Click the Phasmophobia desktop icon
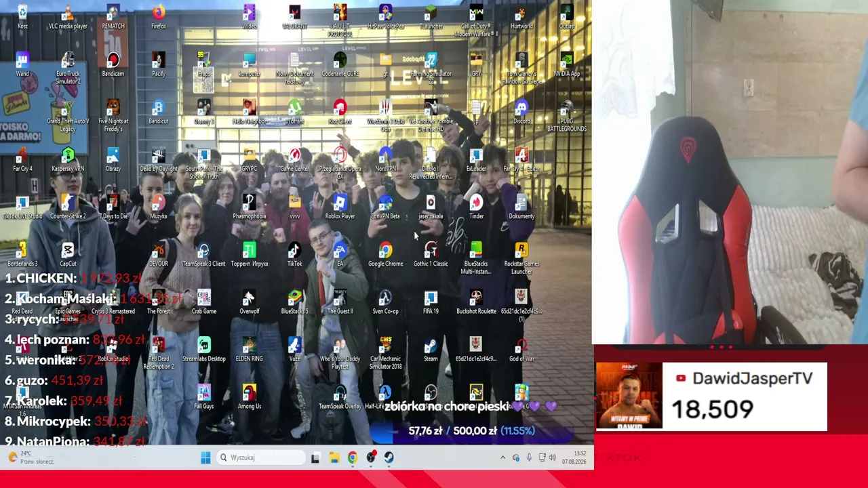Screen dimensions: 868x488 (250, 207)
